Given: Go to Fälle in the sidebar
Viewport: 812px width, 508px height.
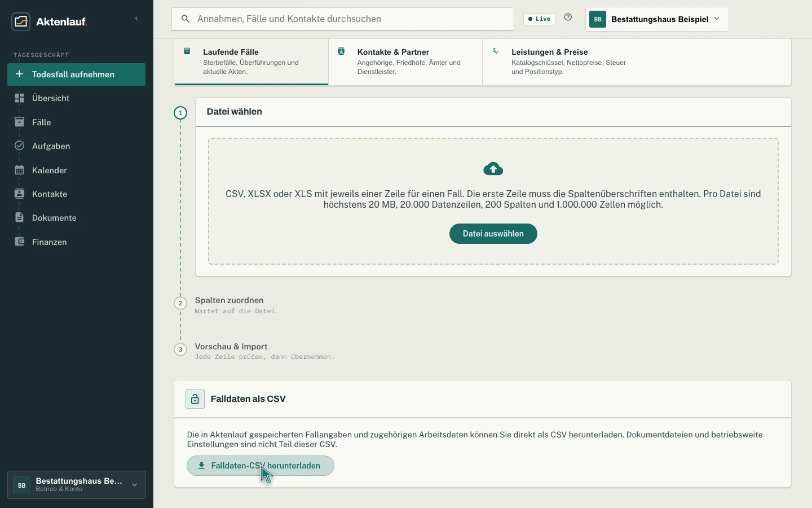Looking at the screenshot, I should coord(76,122).
